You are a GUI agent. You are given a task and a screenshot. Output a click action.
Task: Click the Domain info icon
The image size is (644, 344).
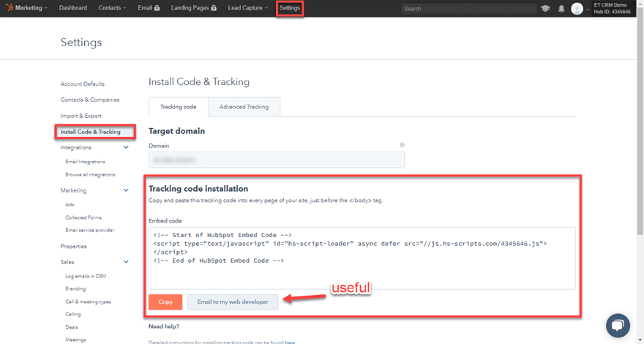[402, 145]
